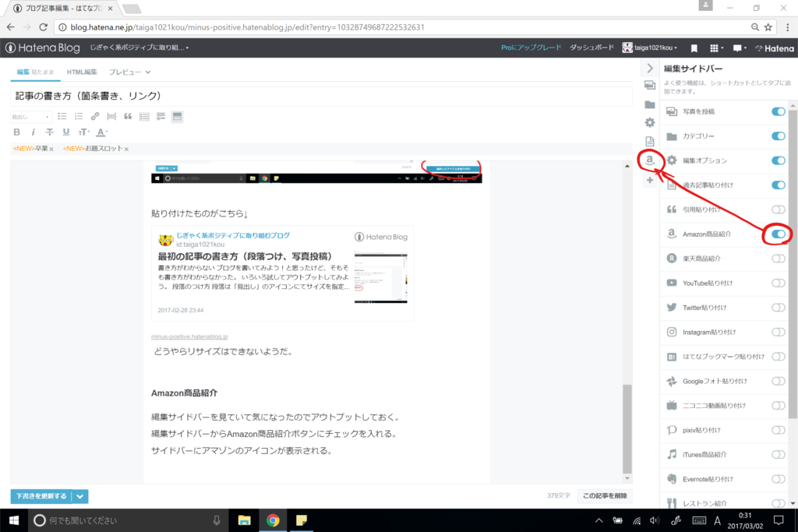Image resolution: width=798 pixels, height=532 pixels.
Task: Click the この記事を削除 button
Action: point(604,495)
